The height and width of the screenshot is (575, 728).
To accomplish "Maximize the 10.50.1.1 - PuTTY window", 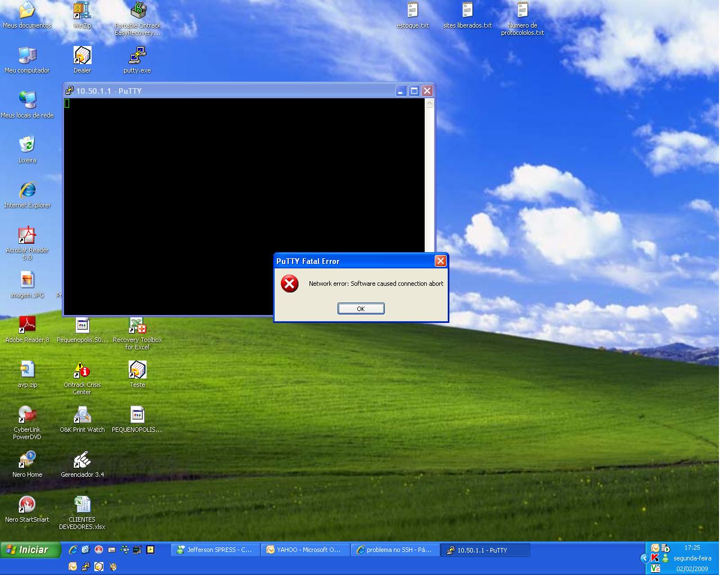I will pyautogui.click(x=414, y=90).
